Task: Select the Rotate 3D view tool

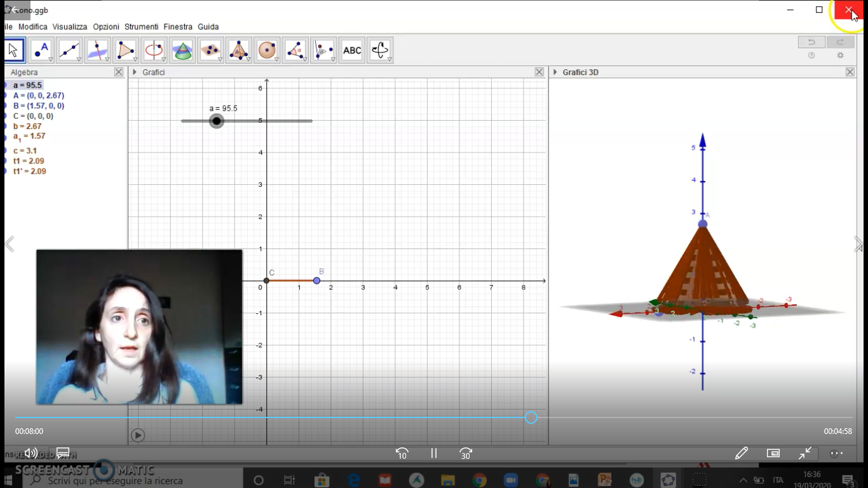Action: 379,50
